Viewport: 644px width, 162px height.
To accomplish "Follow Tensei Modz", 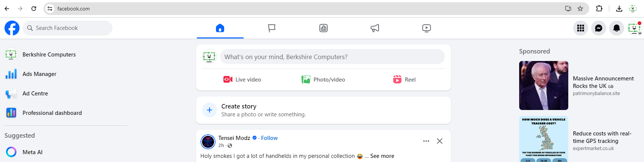I will point(269,138).
